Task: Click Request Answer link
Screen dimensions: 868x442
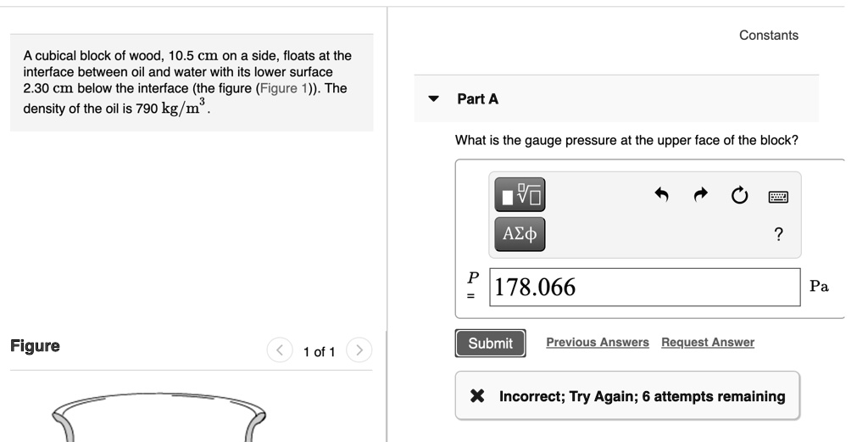Action: coord(708,343)
